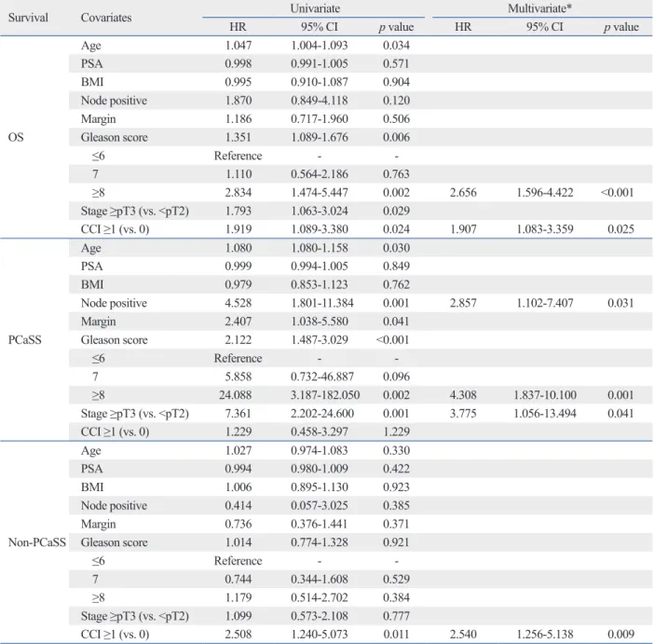Click the multivariate HR "4.308"
The image size is (654, 644).
pyautogui.click(x=463, y=395)
